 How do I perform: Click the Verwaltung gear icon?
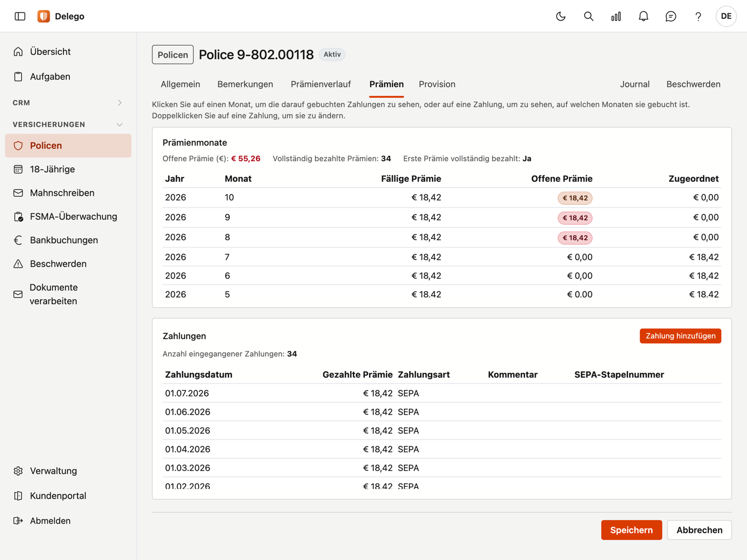(x=18, y=471)
